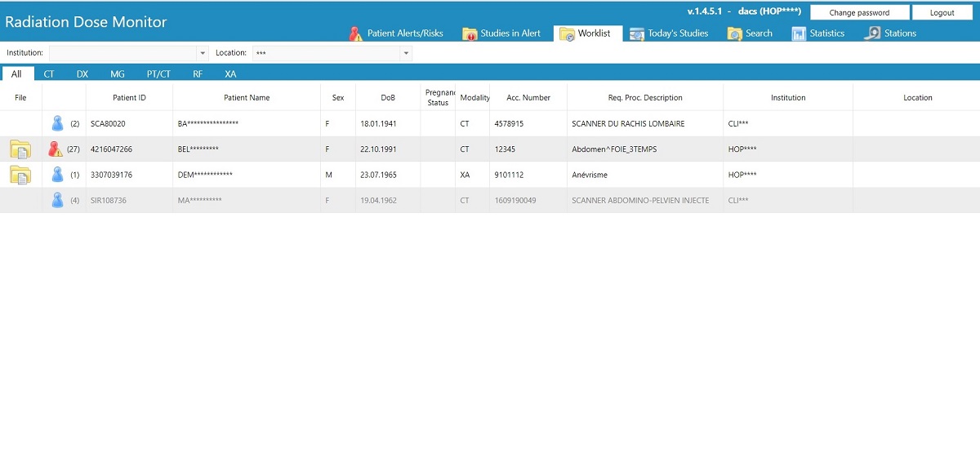Click the Worklist folder icon
The width and height of the screenshot is (980, 462).
click(567, 33)
